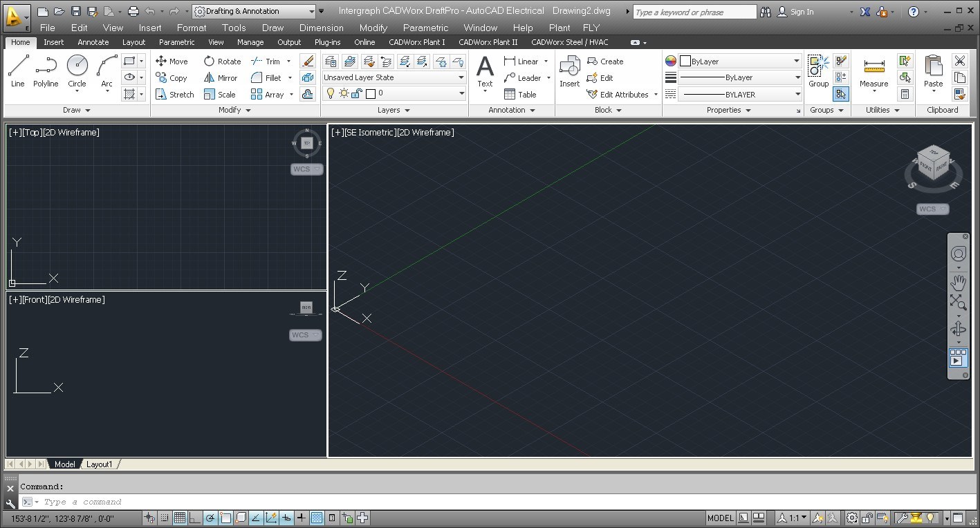Use the Mirror command
This screenshot has height=528, width=980.
pos(221,78)
